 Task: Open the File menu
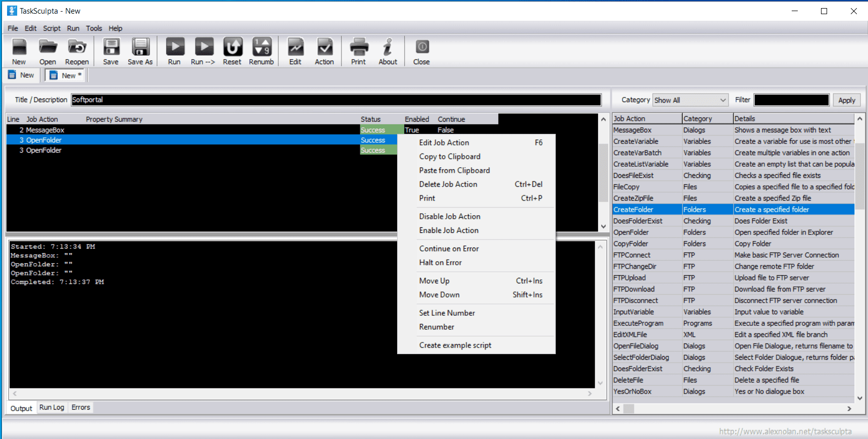[13, 28]
